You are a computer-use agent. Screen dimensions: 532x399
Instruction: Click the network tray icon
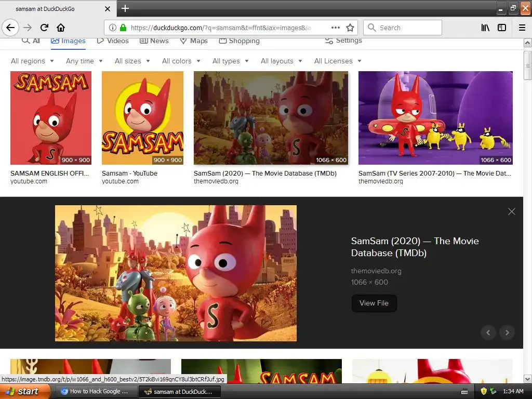click(493, 391)
